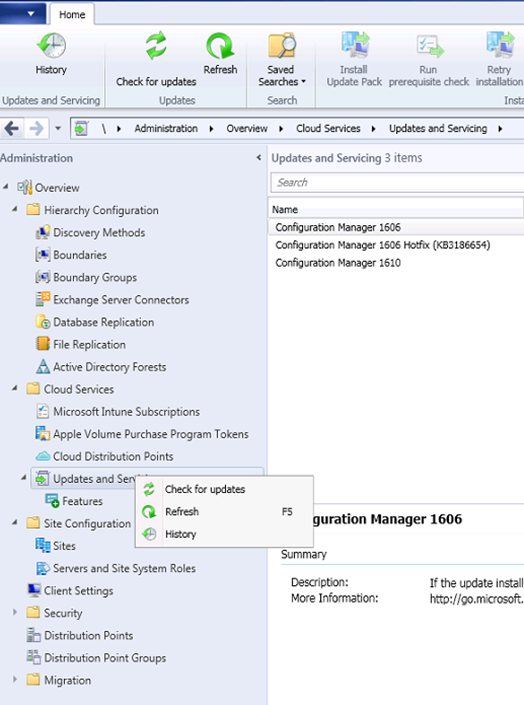The width and height of the screenshot is (524, 705).
Task: Open Exchange Server Connectors node
Action: coord(112,299)
